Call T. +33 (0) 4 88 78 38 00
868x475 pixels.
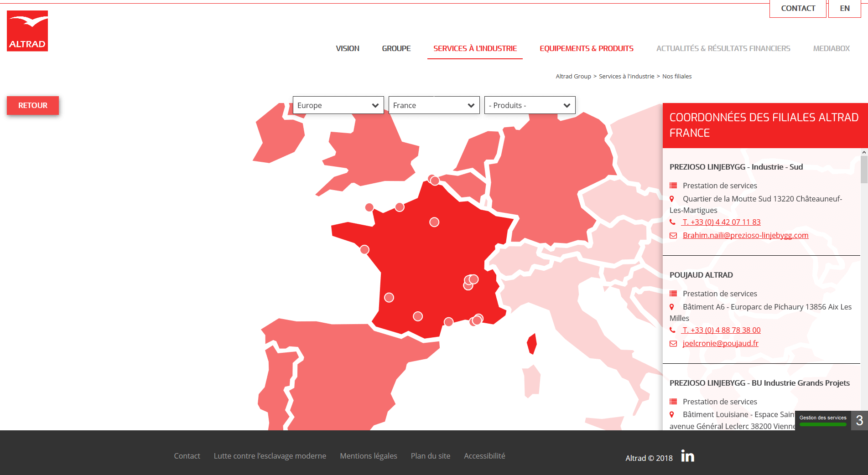click(x=721, y=330)
